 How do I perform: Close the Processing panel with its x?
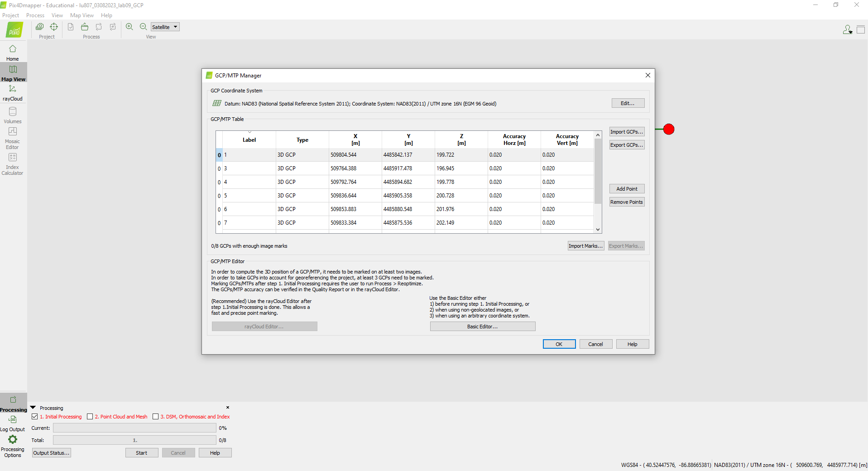point(228,408)
